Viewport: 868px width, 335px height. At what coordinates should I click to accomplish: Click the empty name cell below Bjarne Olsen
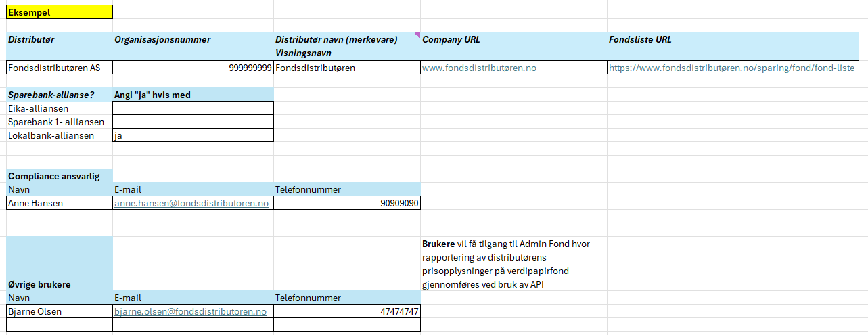[60, 325]
